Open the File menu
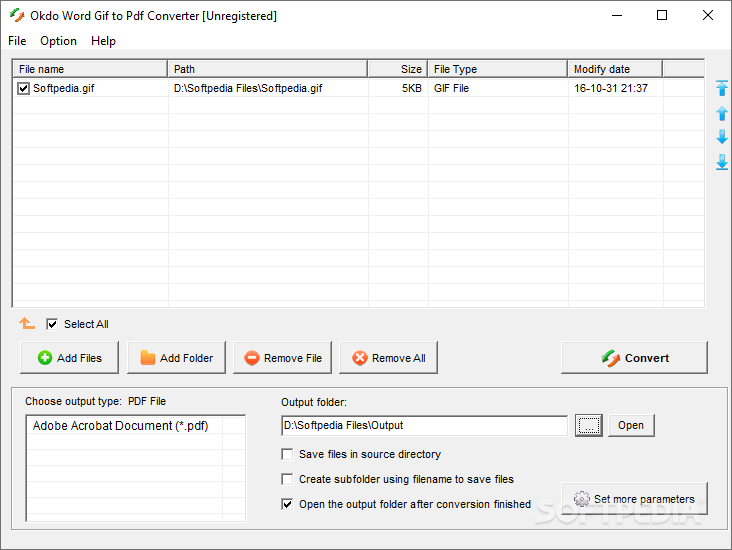732x550 pixels. (17, 41)
